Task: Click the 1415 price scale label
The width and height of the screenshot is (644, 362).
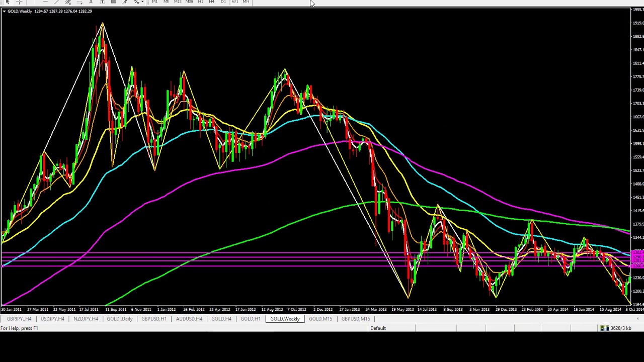Action: [638, 211]
